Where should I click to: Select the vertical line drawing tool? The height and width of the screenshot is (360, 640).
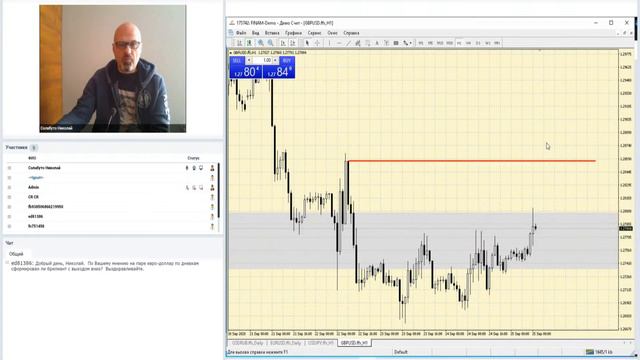329,43
